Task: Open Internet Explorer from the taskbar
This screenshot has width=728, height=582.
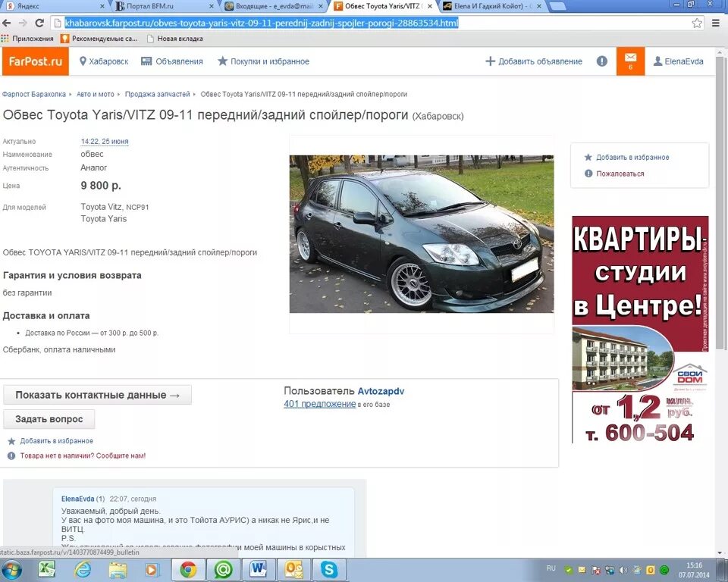Action: point(82,569)
